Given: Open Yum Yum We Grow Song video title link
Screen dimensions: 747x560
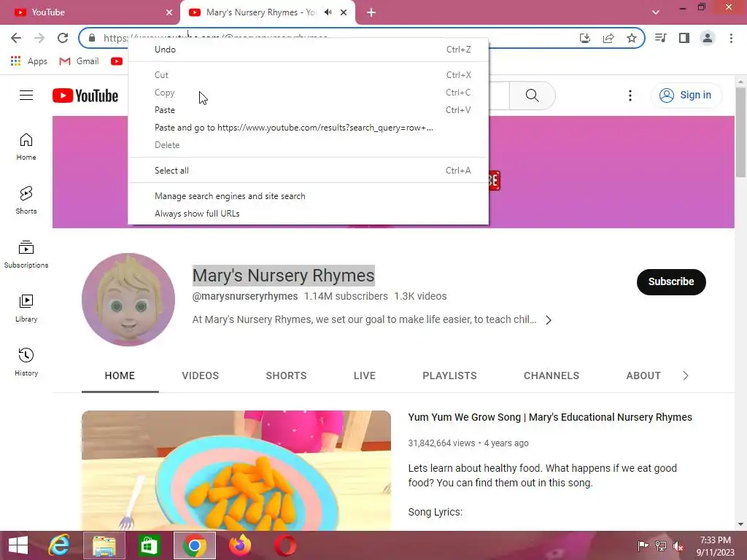Looking at the screenshot, I should (x=550, y=417).
